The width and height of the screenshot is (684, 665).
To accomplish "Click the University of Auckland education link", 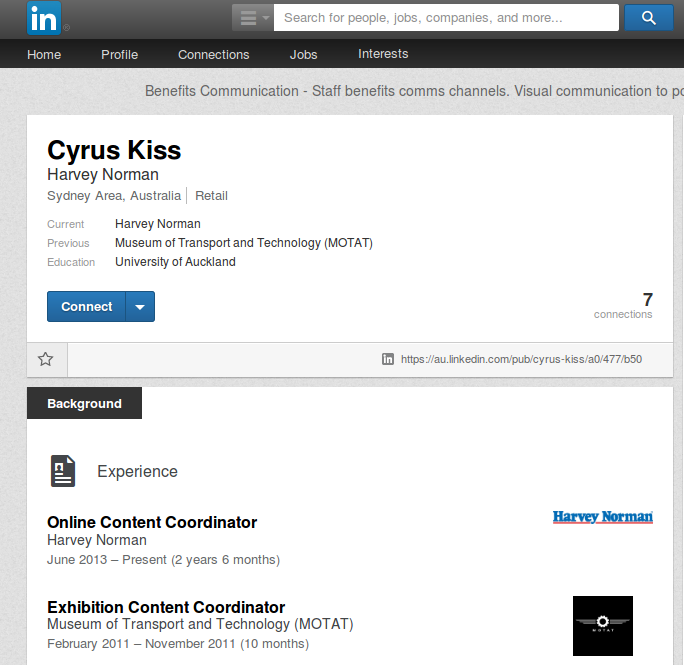I will tap(175, 262).
